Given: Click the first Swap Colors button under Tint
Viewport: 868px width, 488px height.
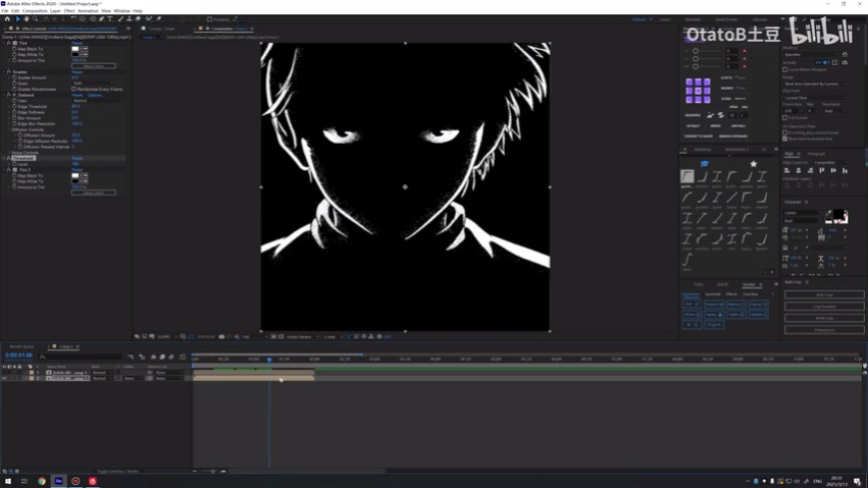Looking at the screenshot, I should 94,66.
